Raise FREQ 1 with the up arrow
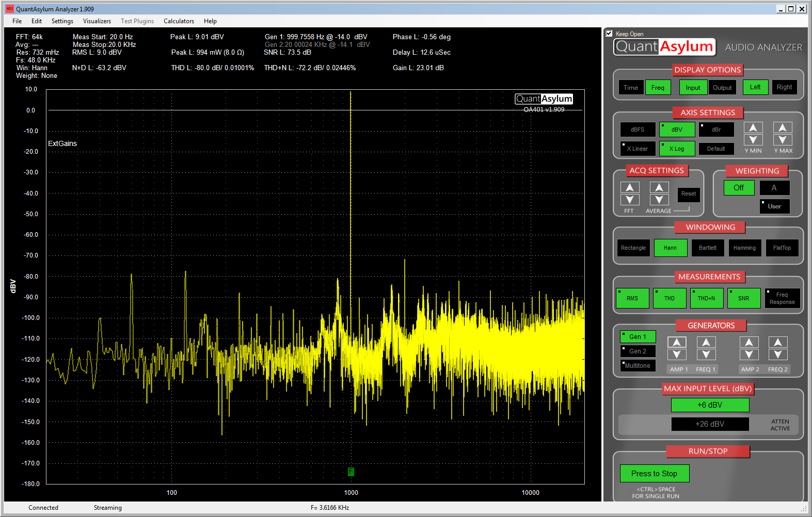Viewport: 812px width, 517px height. pyautogui.click(x=706, y=343)
